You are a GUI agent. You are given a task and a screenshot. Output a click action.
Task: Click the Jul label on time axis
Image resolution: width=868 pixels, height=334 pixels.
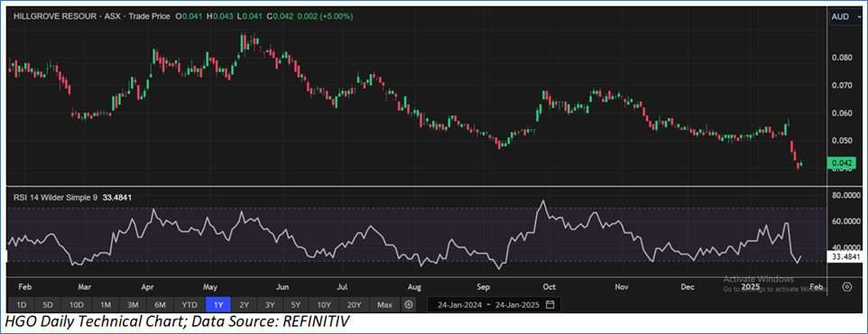click(x=342, y=287)
